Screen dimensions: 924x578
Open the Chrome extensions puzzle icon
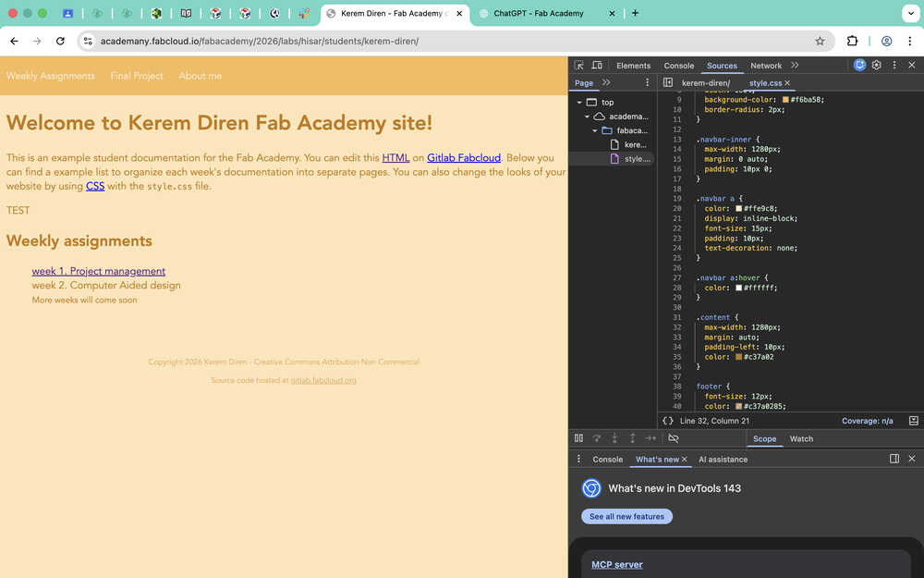(x=853, y=42)
